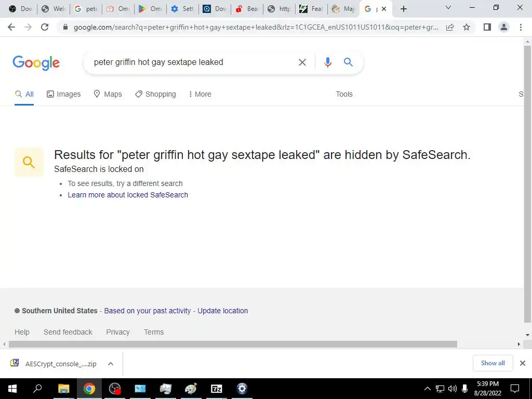
Task: Open Send feedback footer link
Action: point(68,332)
